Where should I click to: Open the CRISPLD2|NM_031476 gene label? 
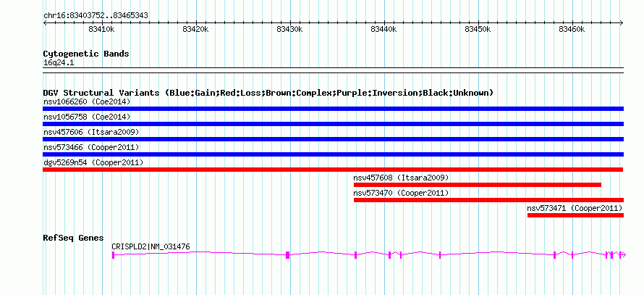tap(151, 246)
